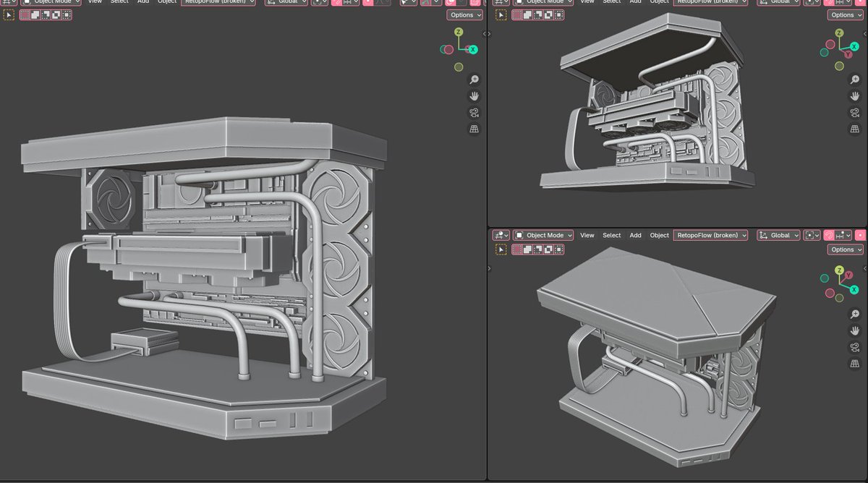Click pan hand icon in top-right viewport
868x483 pixels.
coord(855,96)
